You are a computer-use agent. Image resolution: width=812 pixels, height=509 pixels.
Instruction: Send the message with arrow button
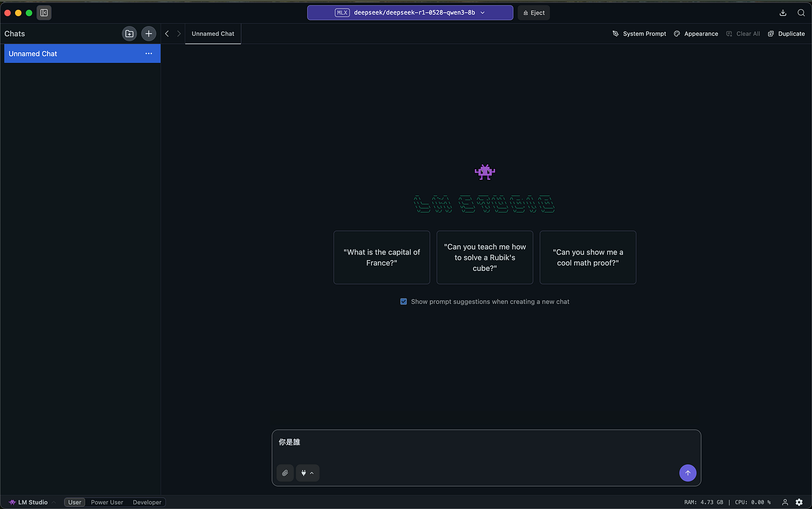687,473
